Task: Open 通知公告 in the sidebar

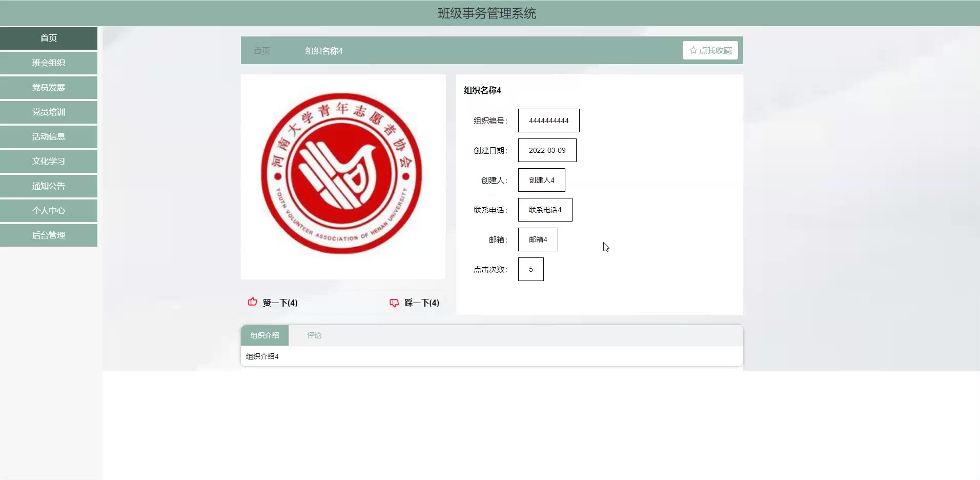Action: click(x=49, y=186)
